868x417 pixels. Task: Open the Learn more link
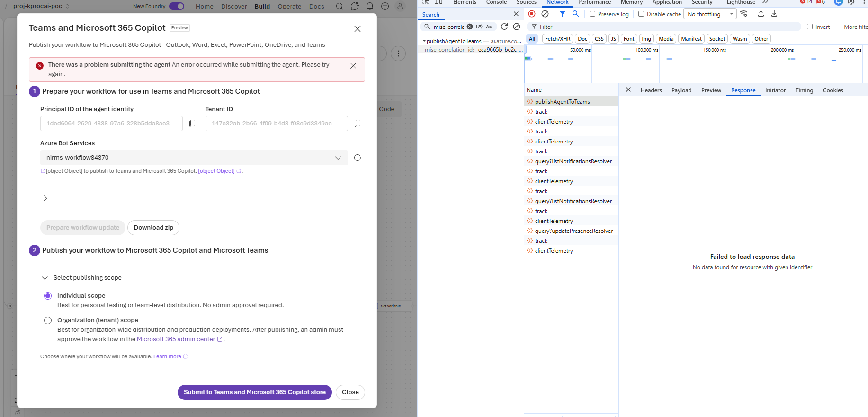(170, 356)
